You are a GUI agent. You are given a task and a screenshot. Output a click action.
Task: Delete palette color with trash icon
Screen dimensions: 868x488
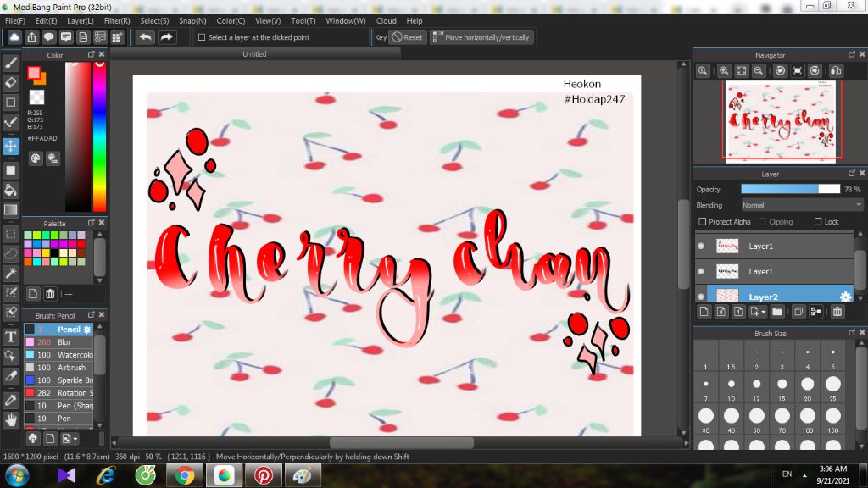click(x=50, y=293)
